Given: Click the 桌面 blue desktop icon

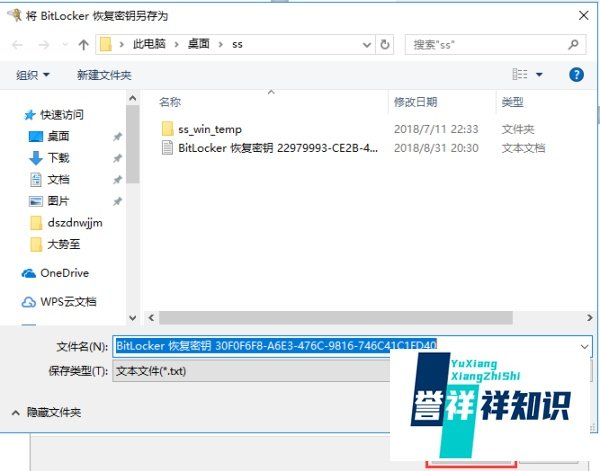Looking at the screenshot, I should pos(36,136).
